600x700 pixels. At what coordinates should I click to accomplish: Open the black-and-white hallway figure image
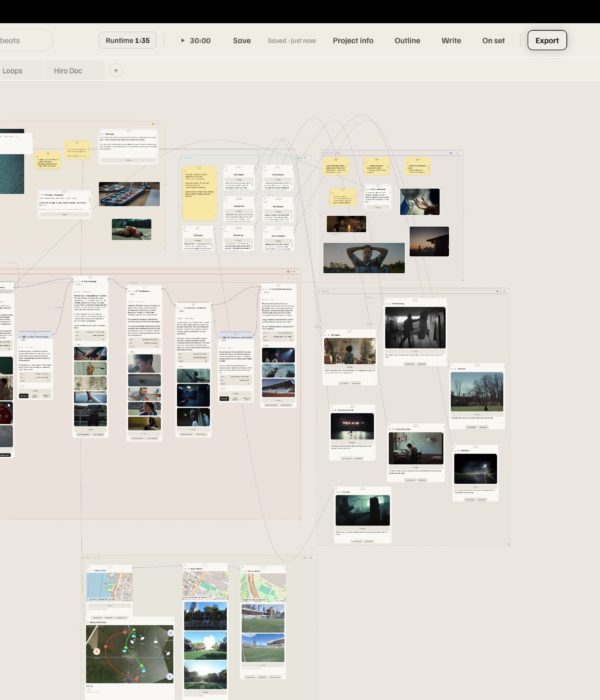(x=415, y=327)
